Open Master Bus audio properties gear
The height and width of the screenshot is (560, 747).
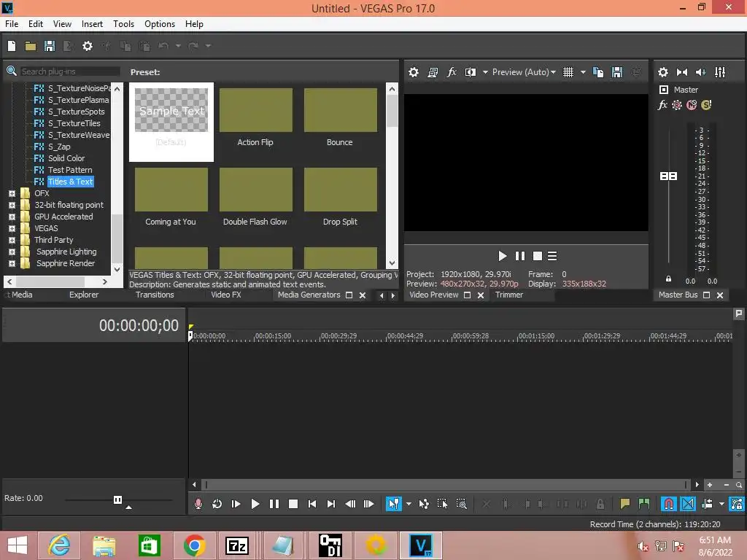662,72
